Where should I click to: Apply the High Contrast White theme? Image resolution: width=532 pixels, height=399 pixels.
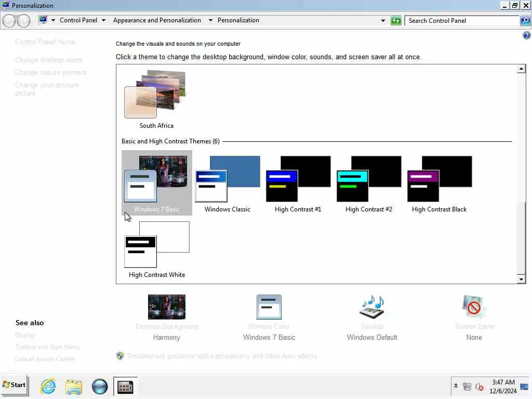pyautogui.click(x=157, y=250)
